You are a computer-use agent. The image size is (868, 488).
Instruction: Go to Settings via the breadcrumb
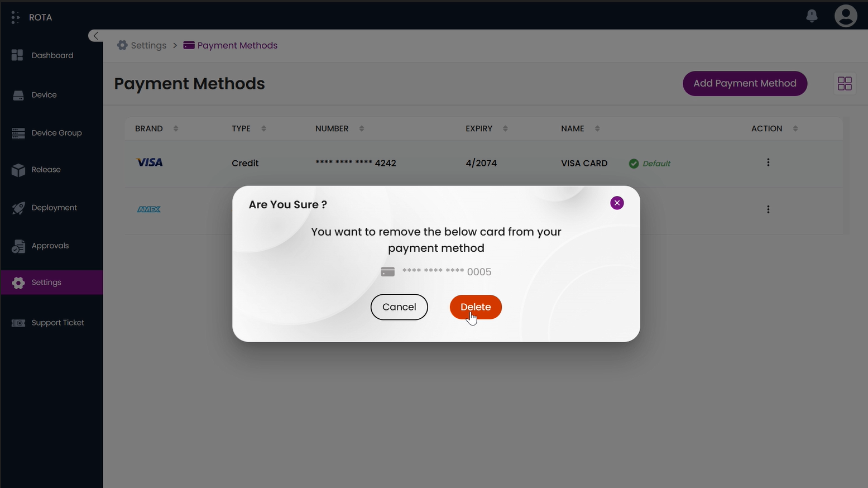[x=148, y=45]
